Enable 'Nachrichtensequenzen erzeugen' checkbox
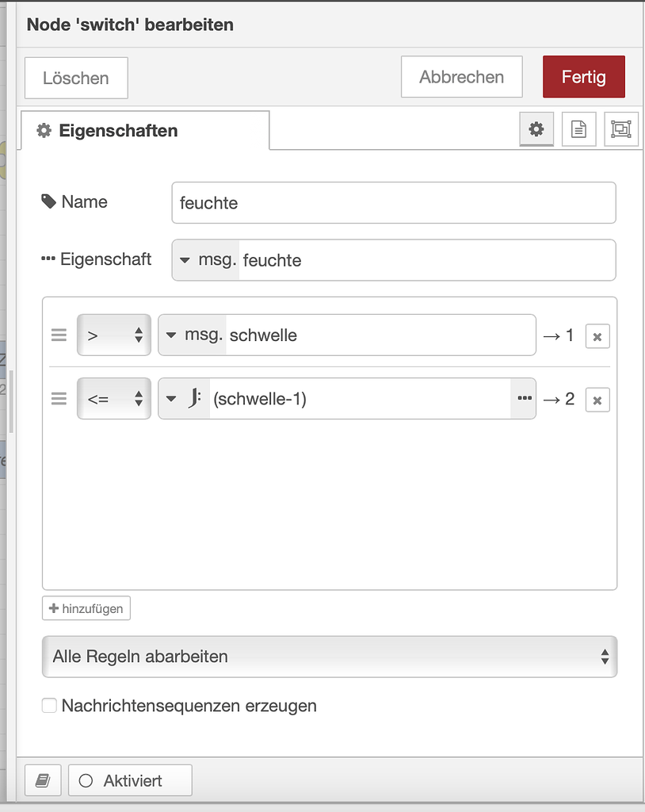Image resolution: width=645 pixels, height=812 pixels. point(48,705)
